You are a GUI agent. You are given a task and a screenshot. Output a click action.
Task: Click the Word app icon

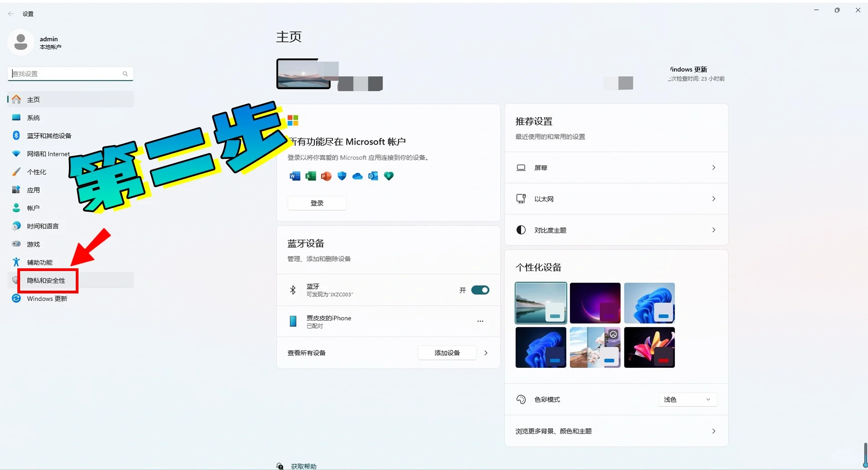pos(294,176)
